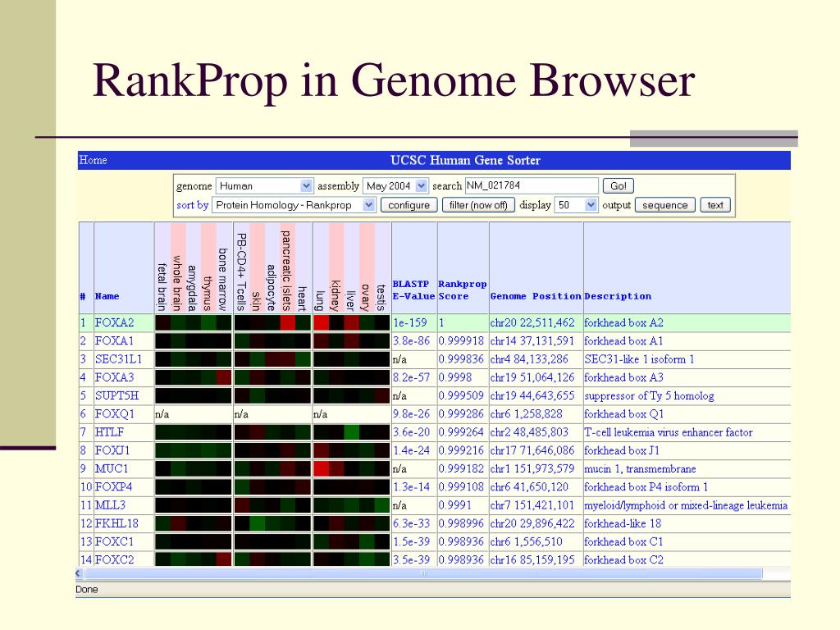Open the sort by Protein Homology dropdown
Viewport: 840px width, 630px height.
(x=294, y=205)
